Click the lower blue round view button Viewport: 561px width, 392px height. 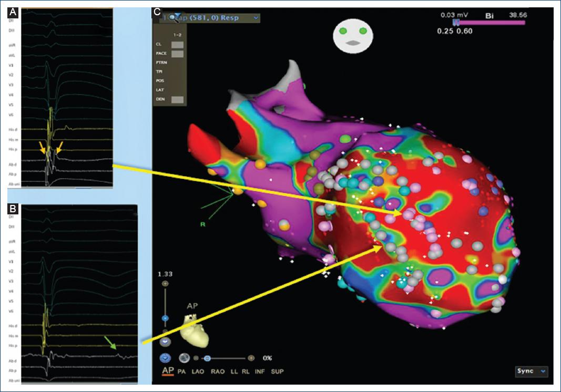[166, 357]
